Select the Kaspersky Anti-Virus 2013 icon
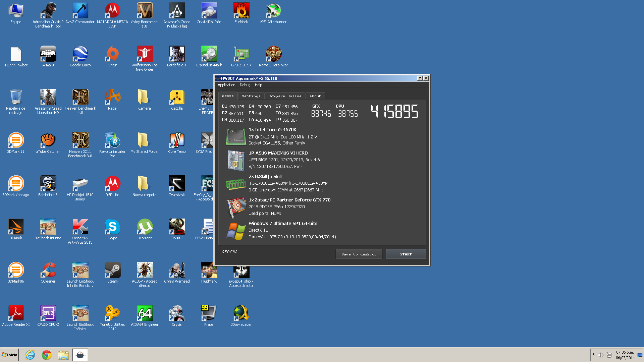This screenshot has height=362, width=644. pyautogui.click(x=80, y=232)
